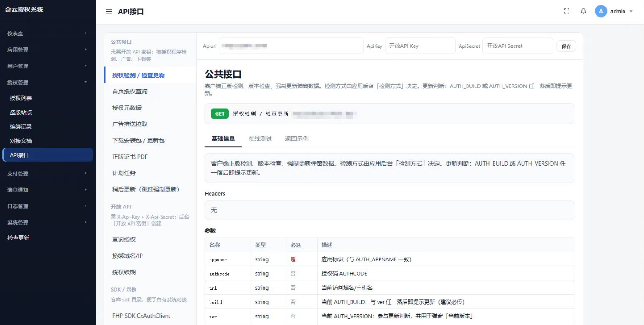
Task: Click the authcode parameter cell
Action: point(228,273)
